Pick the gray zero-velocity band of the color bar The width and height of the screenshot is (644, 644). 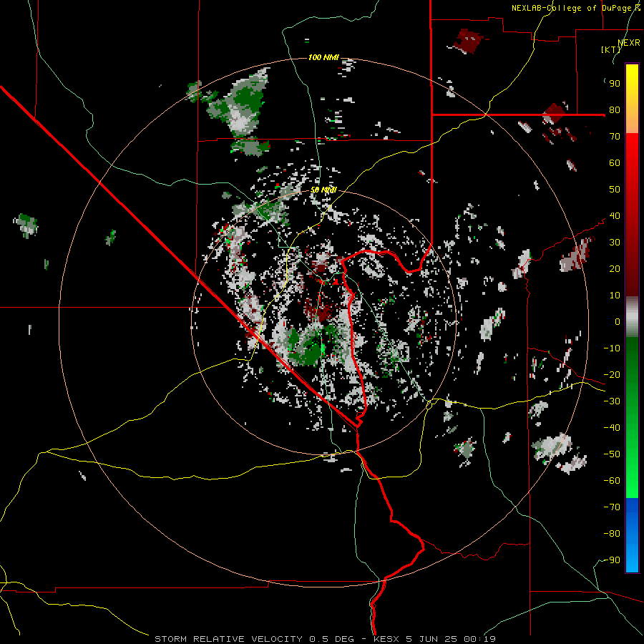tap(632, 317)
